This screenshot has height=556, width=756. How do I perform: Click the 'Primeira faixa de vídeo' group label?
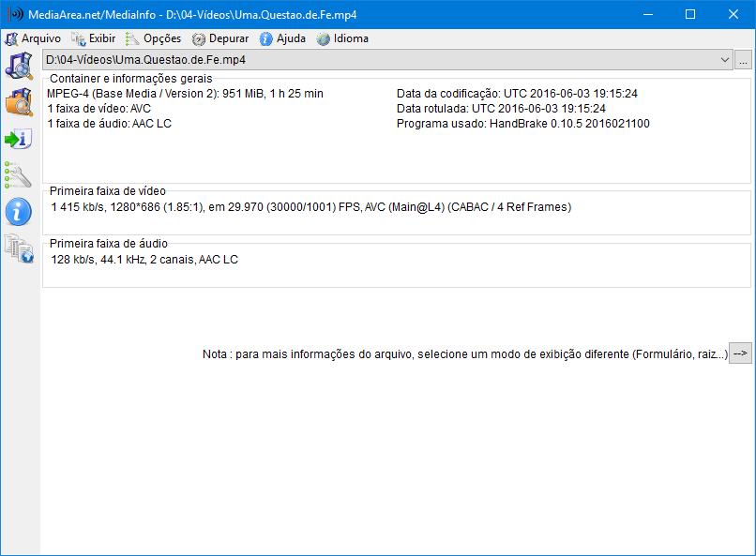(x=108, y=191)
